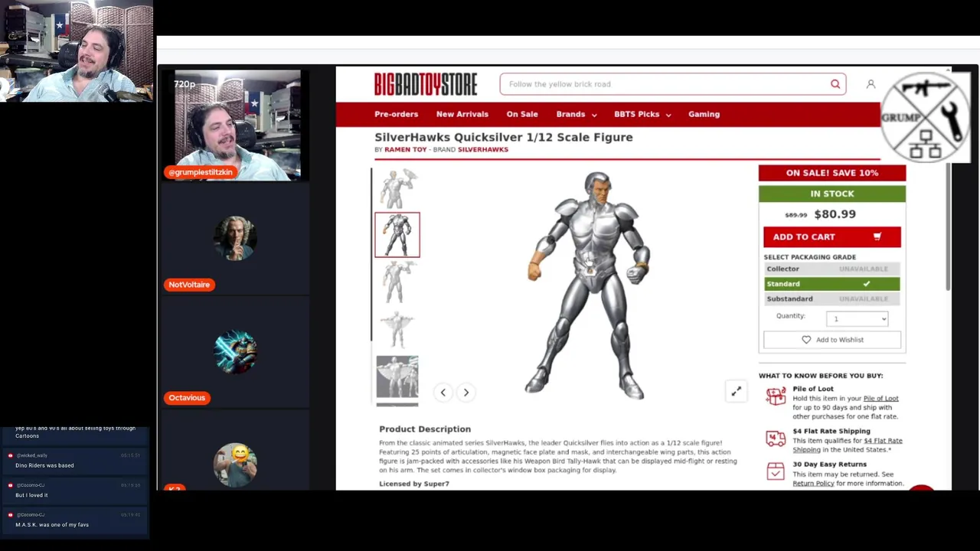This screenshot has width=980, height=551.
Task: Click chat message 'But I loved it'
Action: [x=31, y=495]
